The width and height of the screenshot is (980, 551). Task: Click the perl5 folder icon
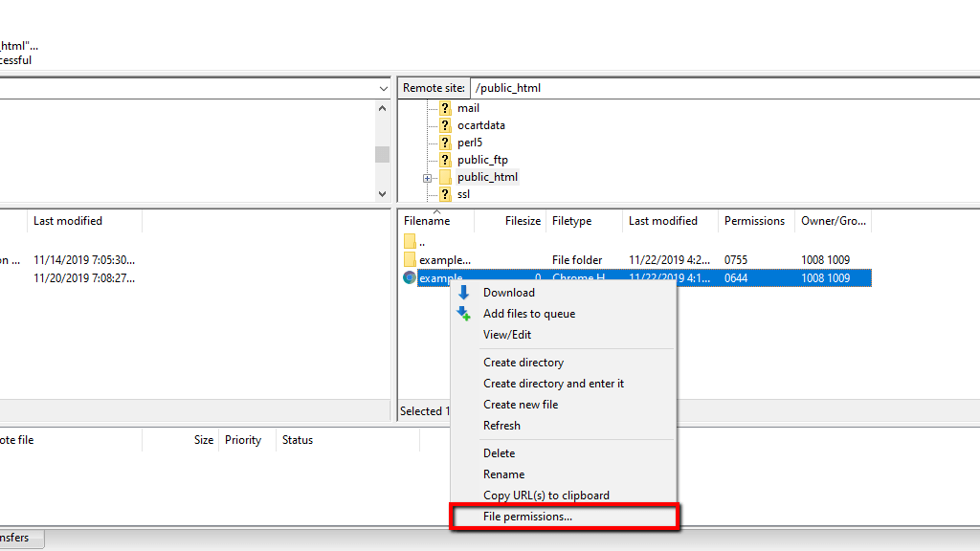tap(445, 142)
